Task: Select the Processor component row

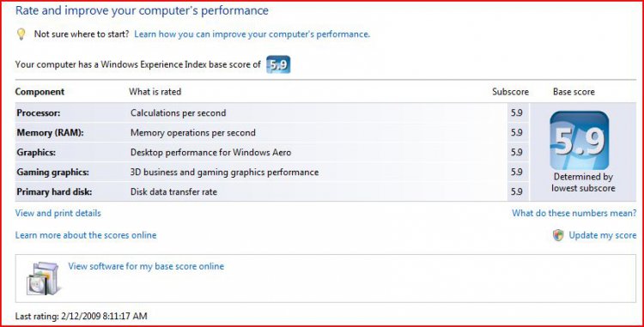Action: click(272, 112)
